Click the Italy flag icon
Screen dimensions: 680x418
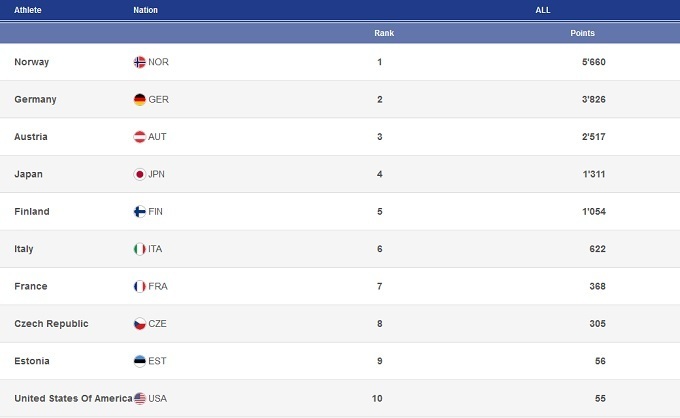pos(139,249)
